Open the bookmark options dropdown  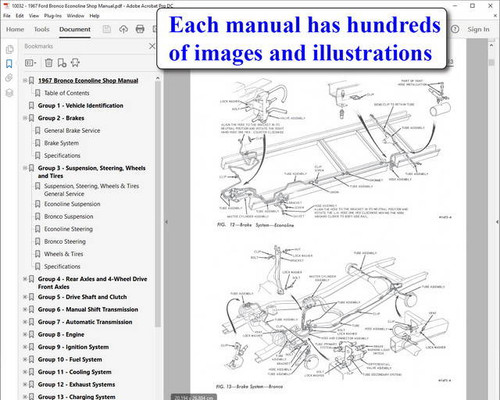31,63
